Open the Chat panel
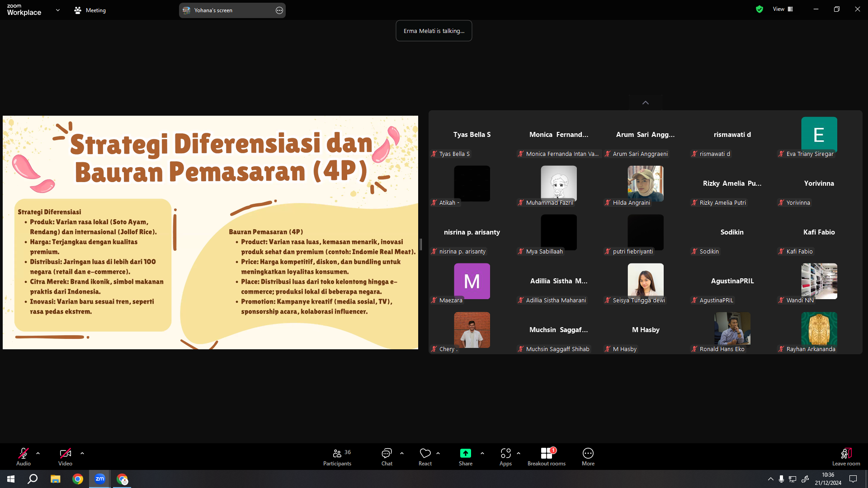 coord(387,457)
